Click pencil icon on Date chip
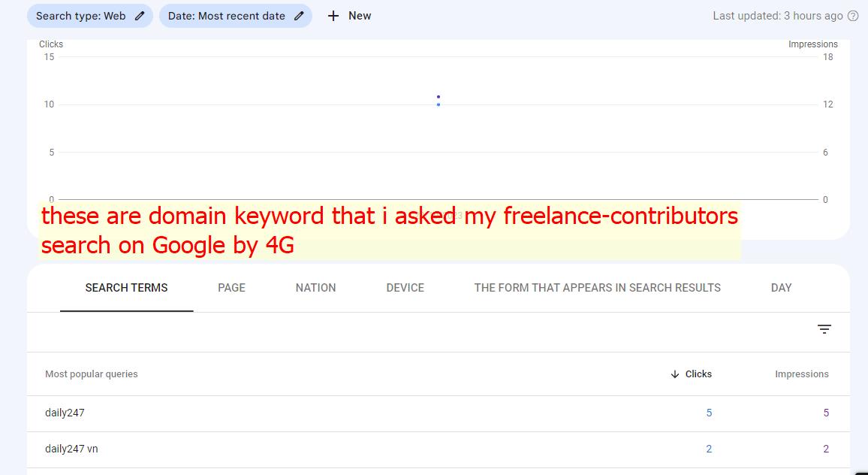868x475 pixels. [299, 16]
